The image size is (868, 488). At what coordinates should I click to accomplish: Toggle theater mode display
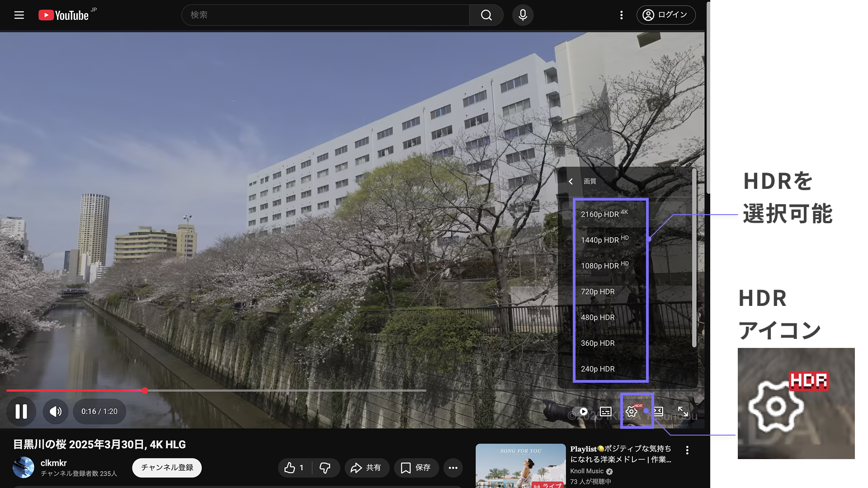pos(658,411)
